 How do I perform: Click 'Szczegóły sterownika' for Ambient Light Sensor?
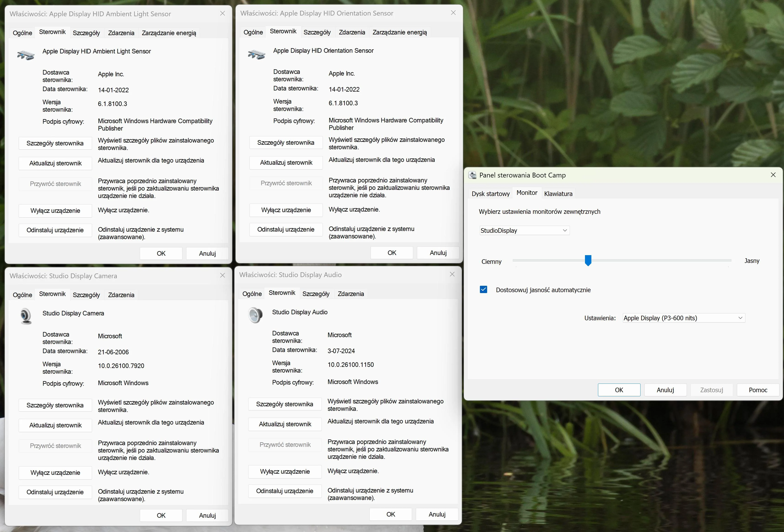[55, 143]
